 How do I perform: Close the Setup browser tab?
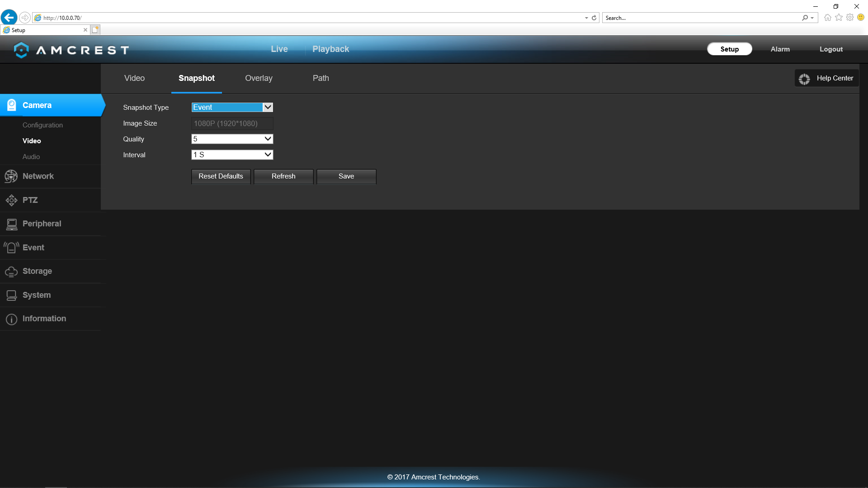85,30
